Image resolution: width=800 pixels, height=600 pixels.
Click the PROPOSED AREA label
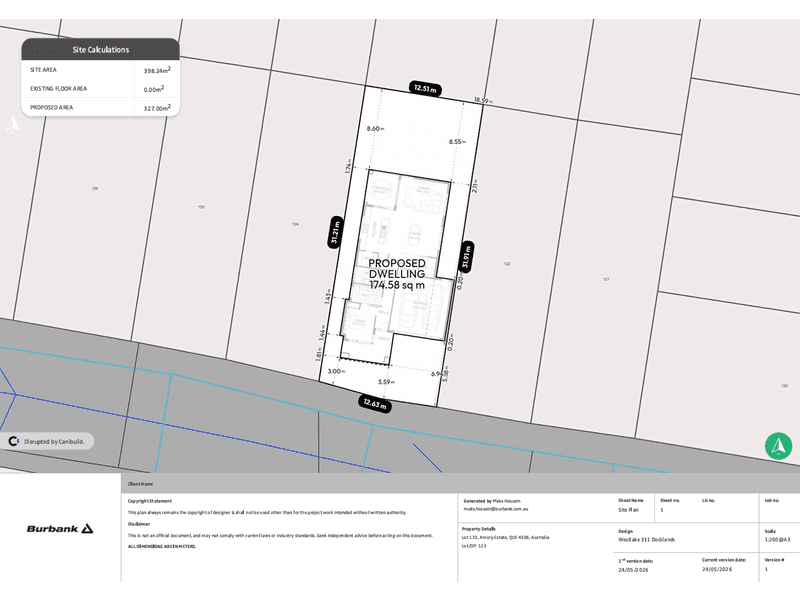(x=52, y=108)
